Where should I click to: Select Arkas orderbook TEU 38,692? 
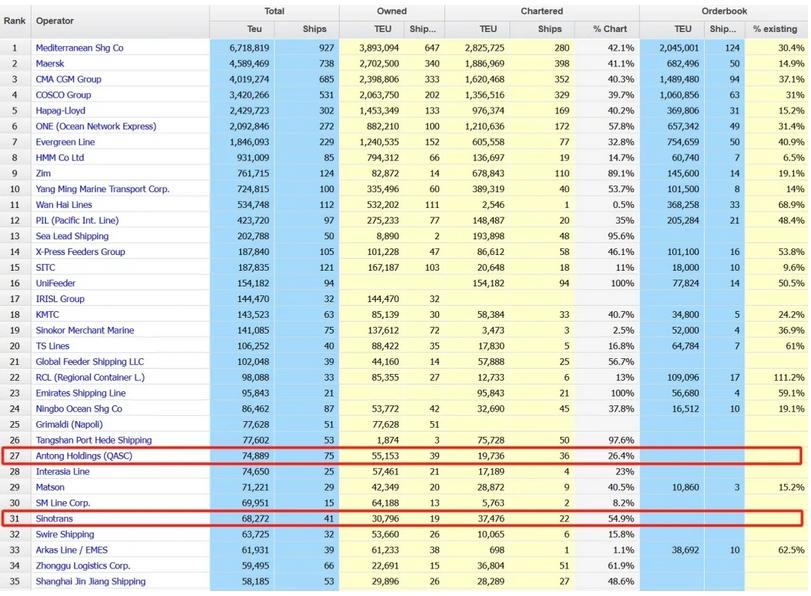click(x=685, y=550)
